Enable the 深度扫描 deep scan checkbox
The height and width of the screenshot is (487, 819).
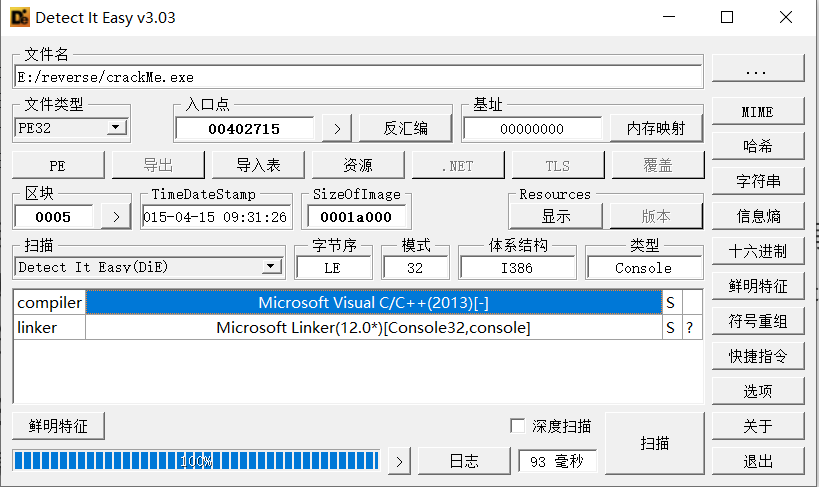(517, 426)
